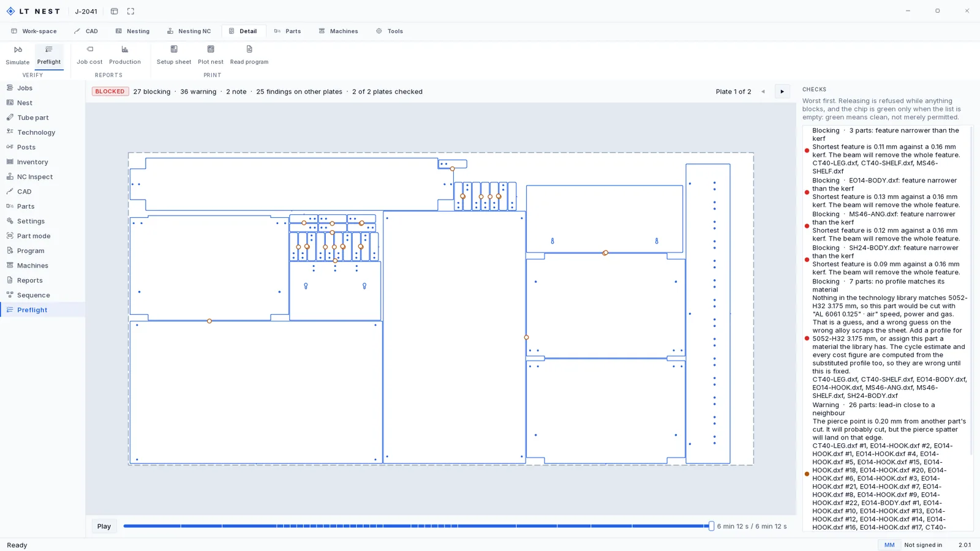Screen dimensions: 980x551
Task: Print the Setup sheet
Action: [x=174, y=55]
